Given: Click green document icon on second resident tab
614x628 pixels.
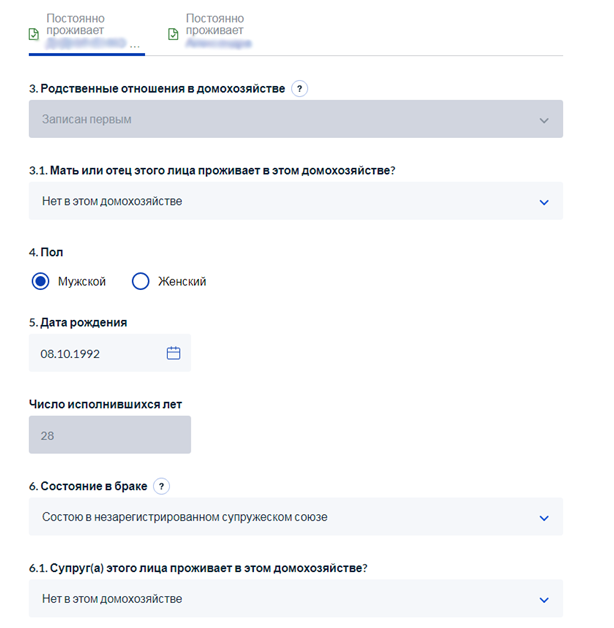Looking at the screenshot, I should 173,34.
